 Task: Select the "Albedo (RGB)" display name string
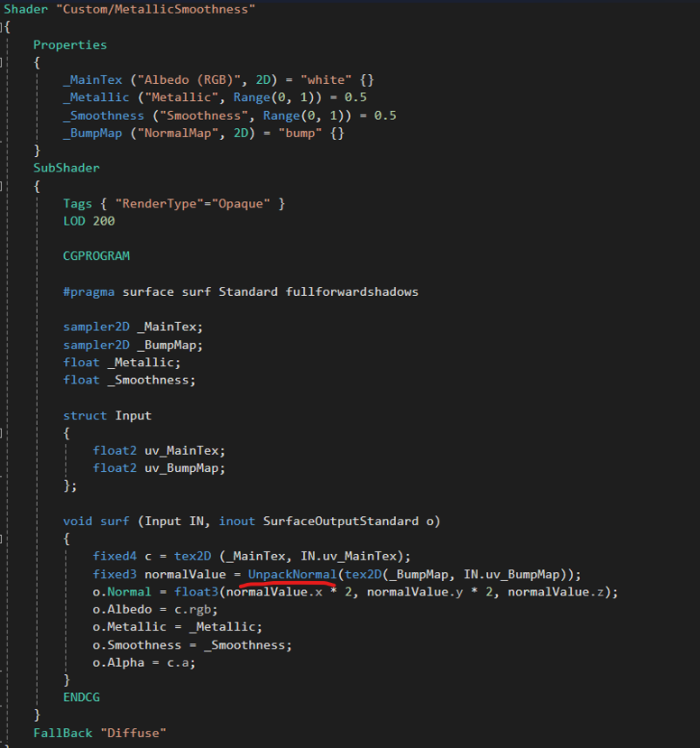(189, 79)
